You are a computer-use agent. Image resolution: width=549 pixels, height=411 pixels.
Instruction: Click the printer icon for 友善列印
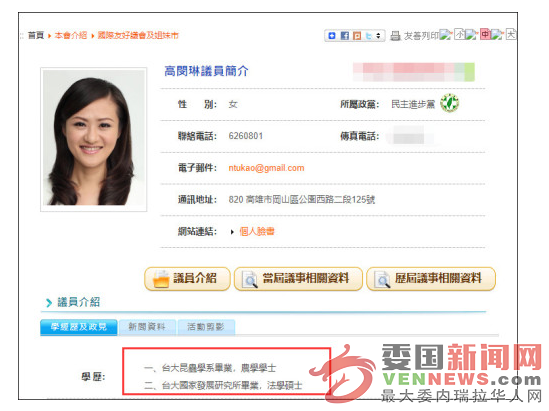(395, 35)
